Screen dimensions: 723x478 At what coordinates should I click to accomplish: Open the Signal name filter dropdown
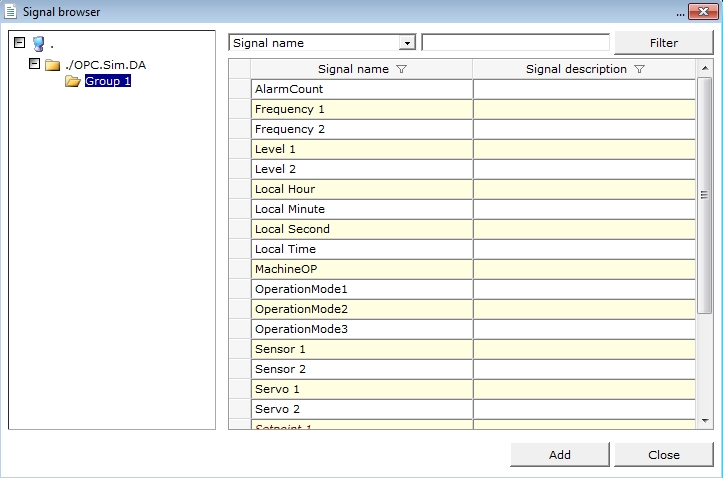coord(406,43)
